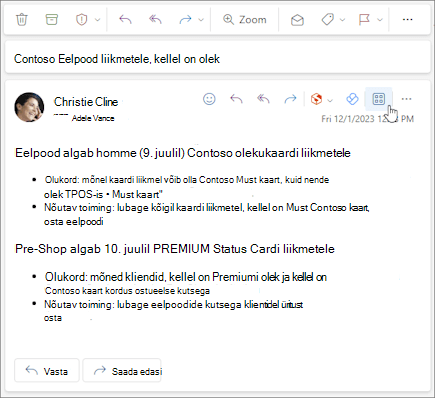Click the Zoom button
435x398 pixels.
[245, 20]
